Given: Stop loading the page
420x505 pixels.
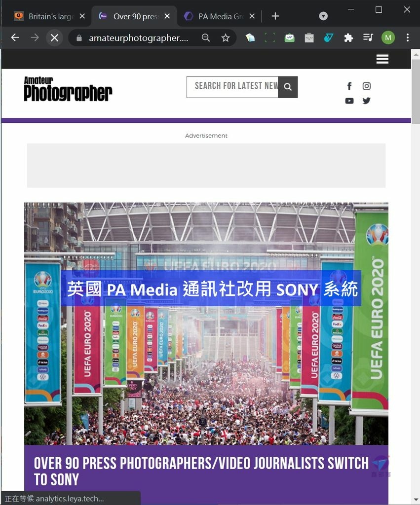Looking at the screenshot, I should pyautogui.click(x=54, y=37).
